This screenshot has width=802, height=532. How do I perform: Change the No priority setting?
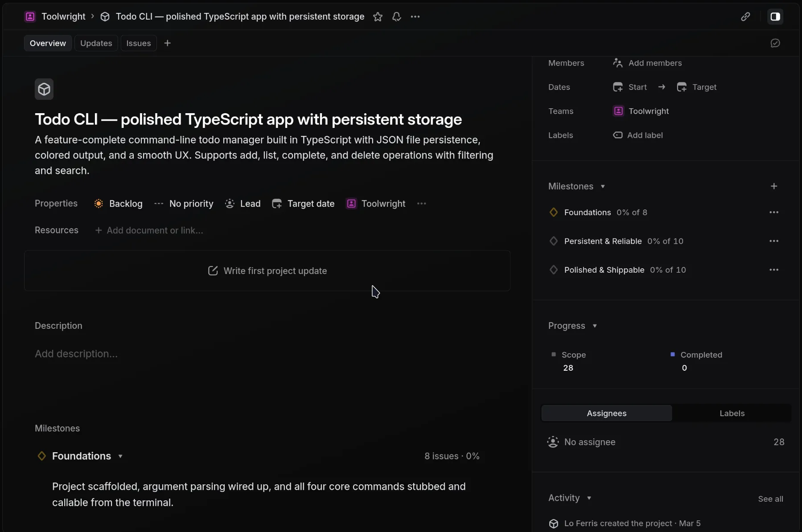[x=184, y=204]
